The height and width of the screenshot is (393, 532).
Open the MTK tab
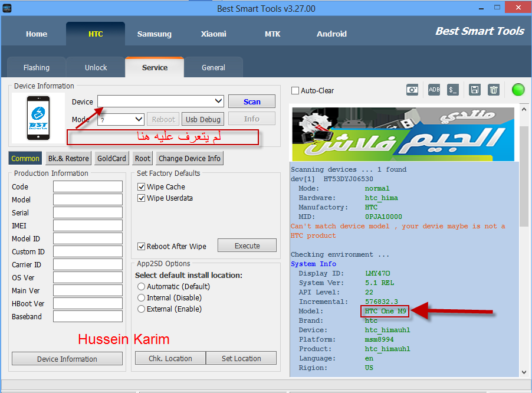point(272,34)
